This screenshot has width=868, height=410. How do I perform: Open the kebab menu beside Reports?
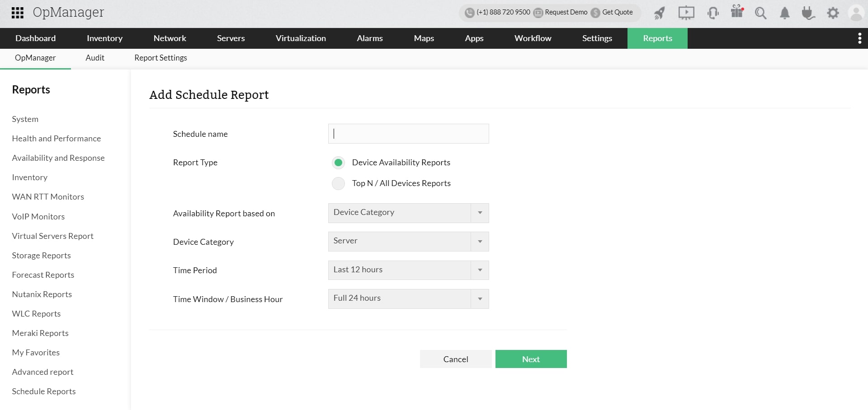[x=859, y=38]
